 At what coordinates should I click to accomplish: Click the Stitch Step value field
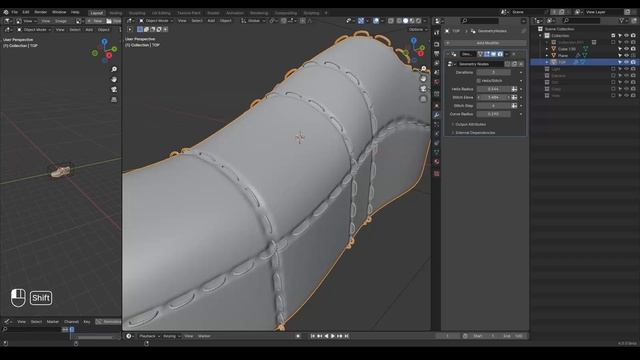(493, 106)
